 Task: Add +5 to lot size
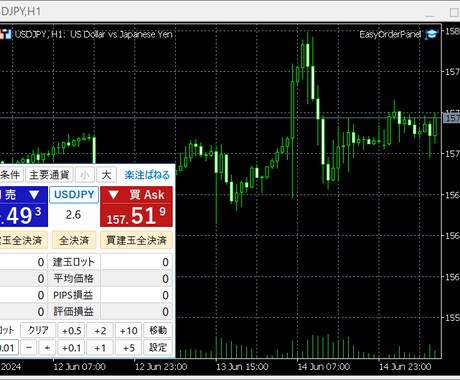click(129, 348)
